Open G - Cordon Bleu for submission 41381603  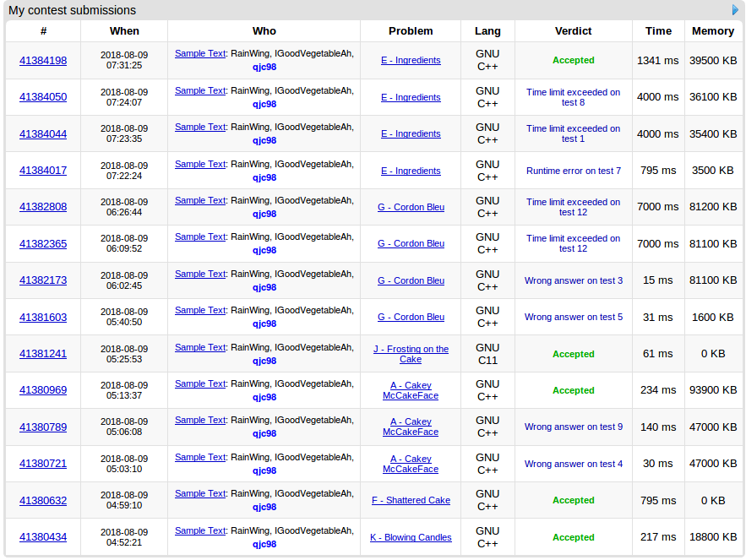tap(411, 317)
